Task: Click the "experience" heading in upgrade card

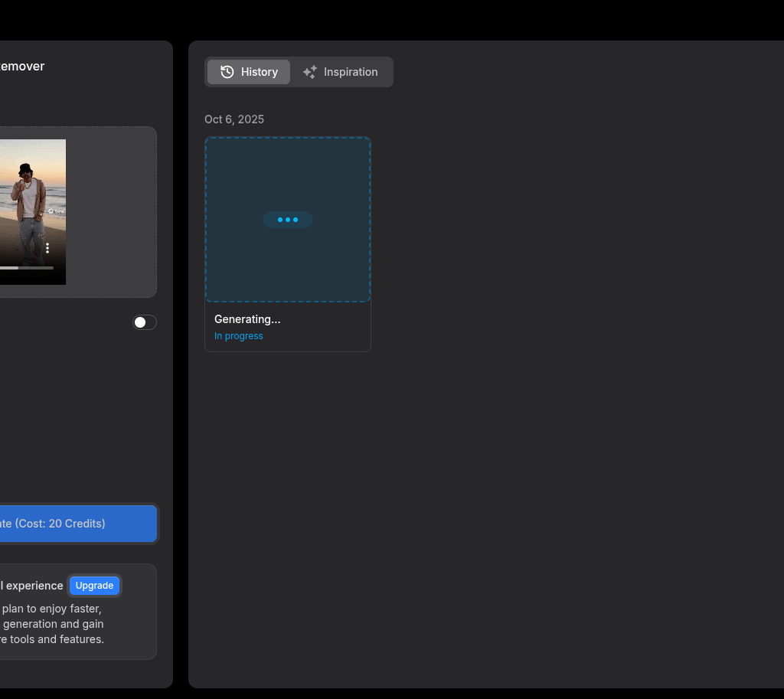Action: (x=33, y=586)
